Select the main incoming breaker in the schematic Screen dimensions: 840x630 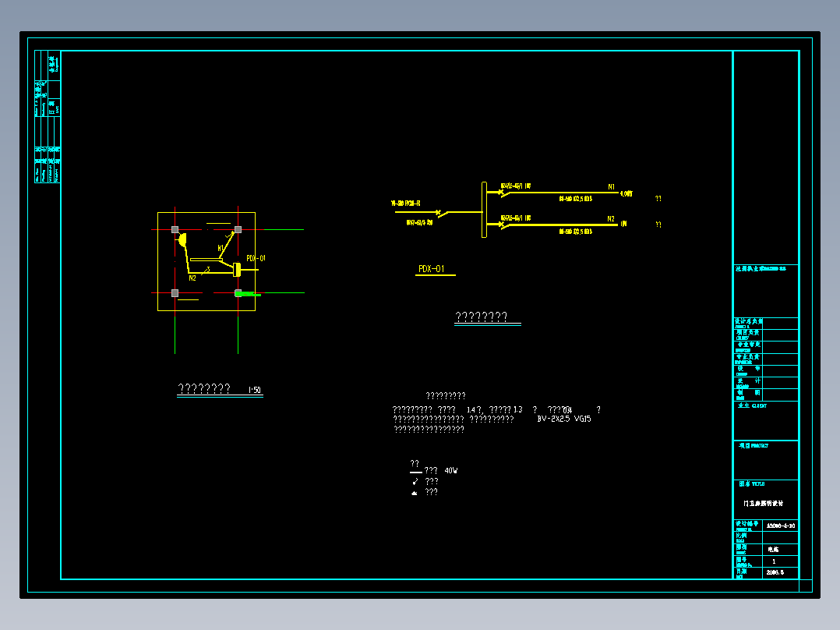click(x=442, y=213)
